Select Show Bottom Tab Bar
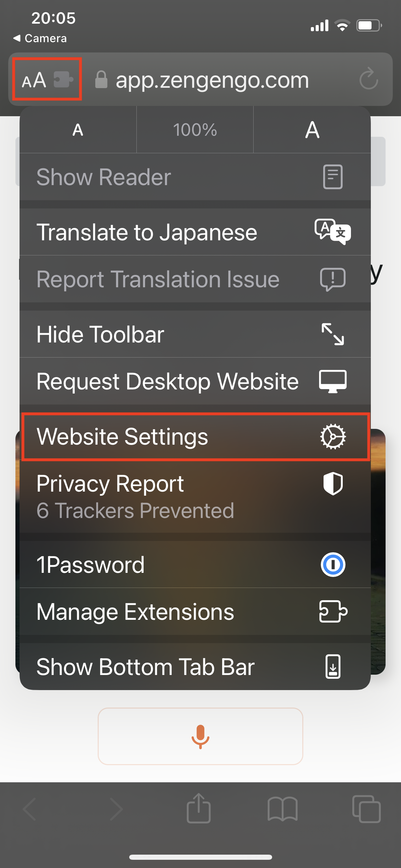Screen dimensions: 401x868 [x=195, y=667]
